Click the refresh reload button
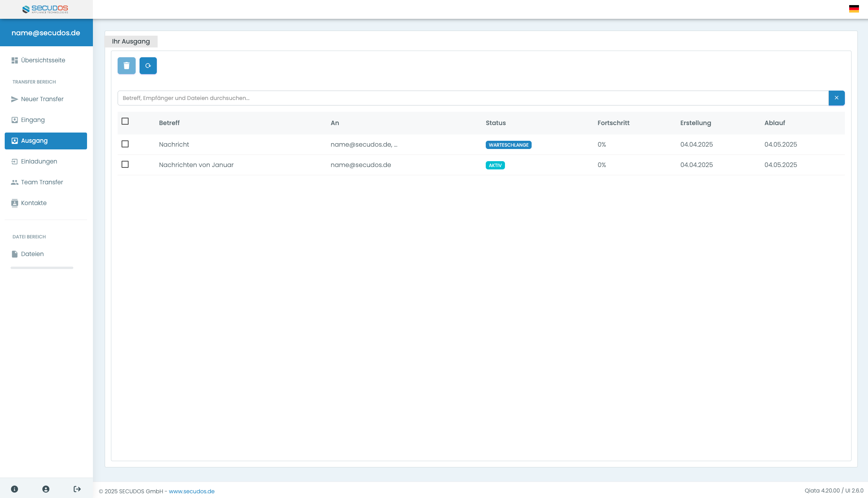Screen dimensions: 868x498 148,66
